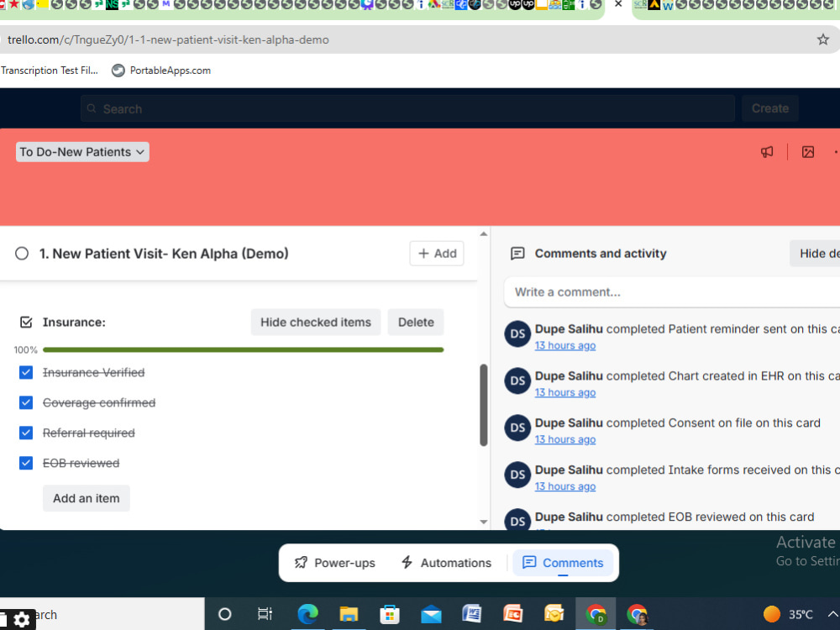Click the browser address bar URL
The image size is (840, 630).
tap(168, 39)
